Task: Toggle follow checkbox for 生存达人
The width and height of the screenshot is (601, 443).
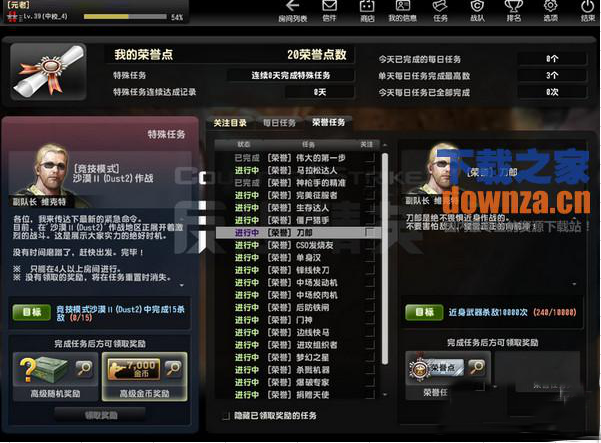Action: (369, 208)
